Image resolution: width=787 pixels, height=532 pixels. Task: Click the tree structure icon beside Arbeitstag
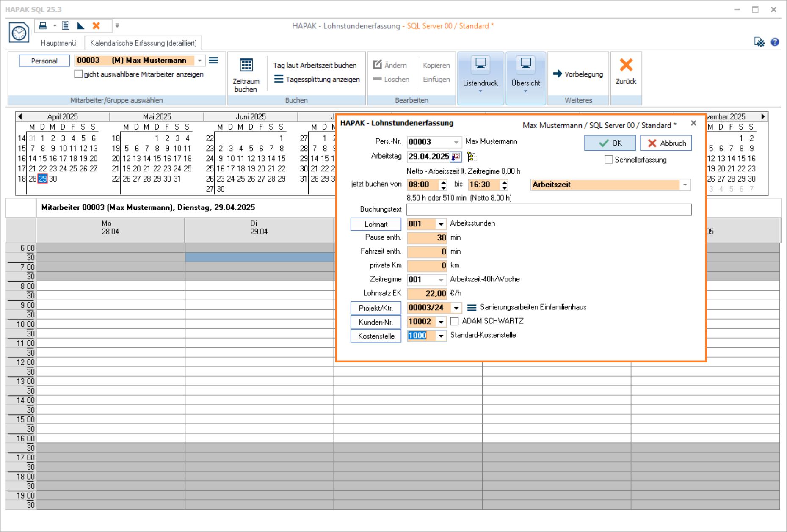pyautogui.click(x=472, y=157)
